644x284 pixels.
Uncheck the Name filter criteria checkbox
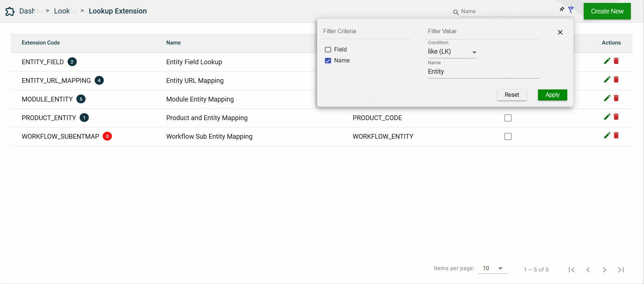click(x=328, y=61)
